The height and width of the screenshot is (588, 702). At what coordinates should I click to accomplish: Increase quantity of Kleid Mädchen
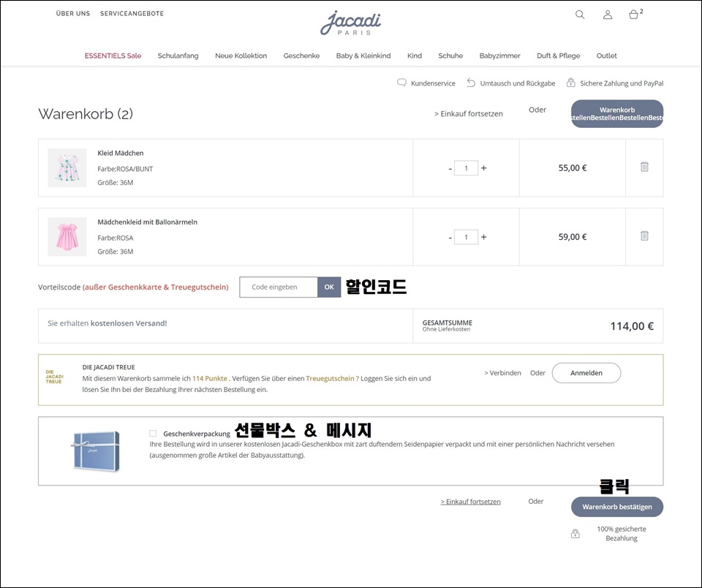(483, 168)
